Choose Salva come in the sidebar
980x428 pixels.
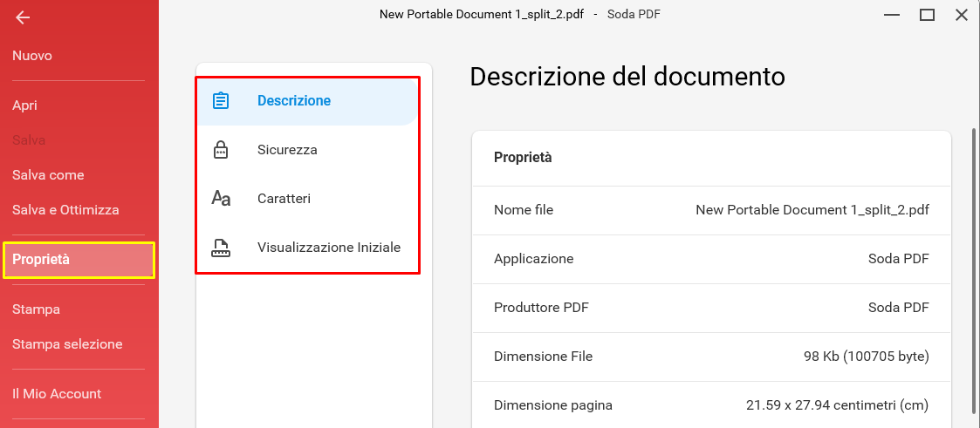pos(48,175)
